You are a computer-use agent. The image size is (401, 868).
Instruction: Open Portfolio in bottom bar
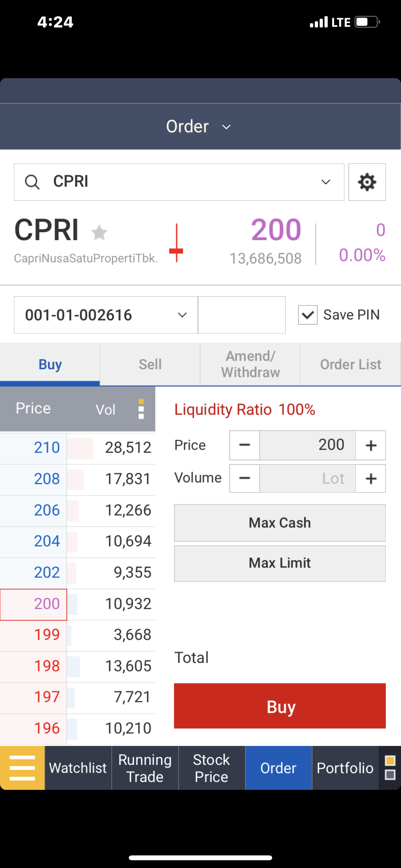pos(345,768)
